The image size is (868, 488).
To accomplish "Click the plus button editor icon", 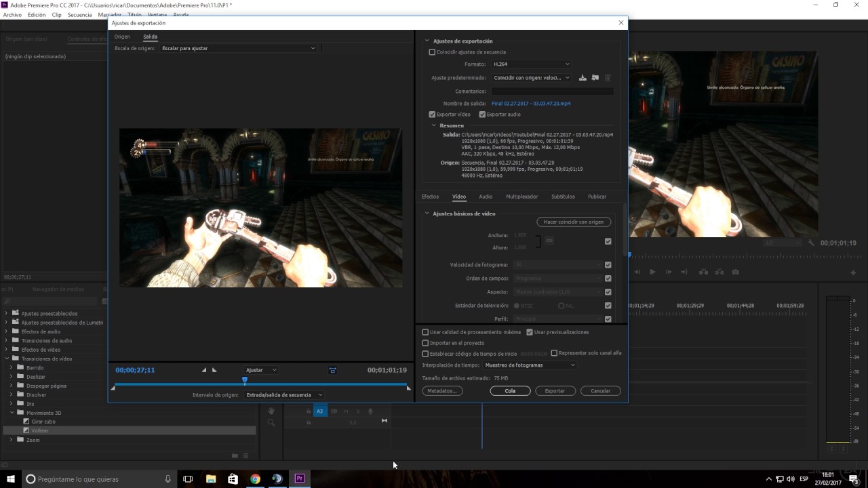I will [x=853, y=272].
